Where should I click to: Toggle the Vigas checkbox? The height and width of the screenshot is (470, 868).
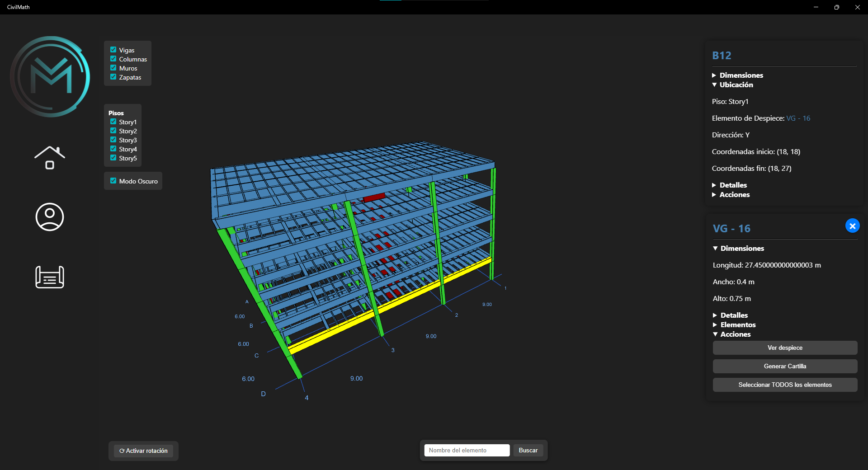pos(113,50)
